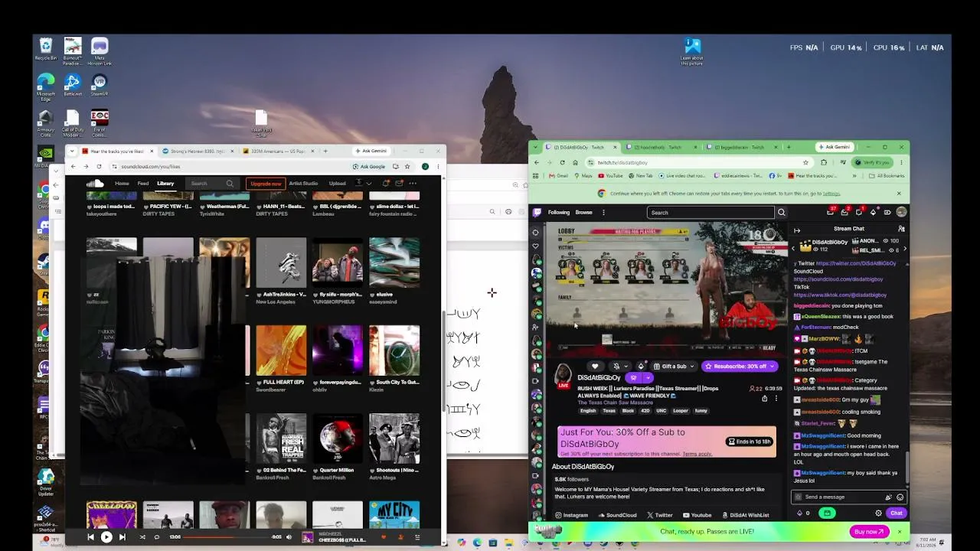Open the SoundCloud Library tab
Screen dimensions: 980x551
[165, 184]
